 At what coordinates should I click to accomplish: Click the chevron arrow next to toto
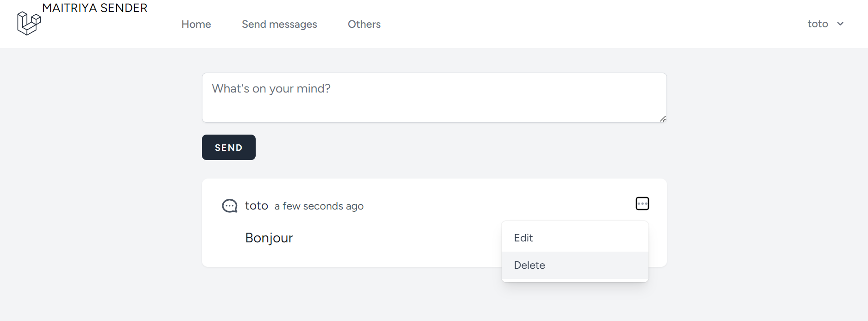[x=840, y=24]
